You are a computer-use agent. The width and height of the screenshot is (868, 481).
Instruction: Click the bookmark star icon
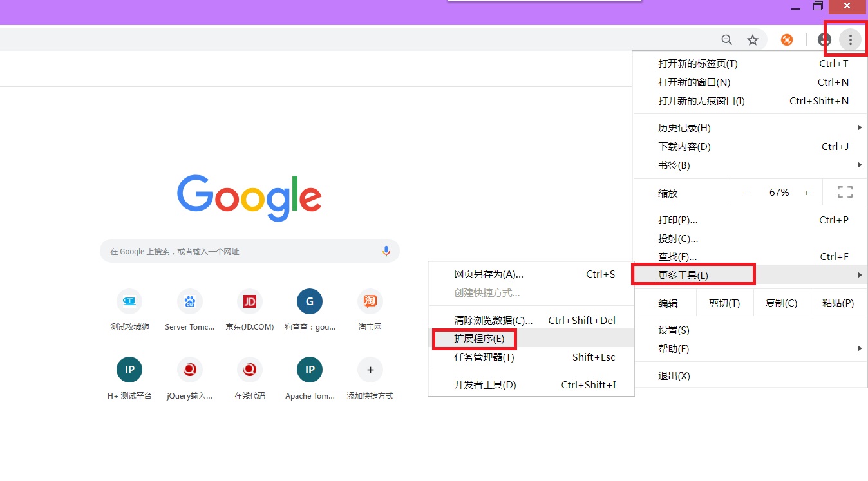pos(753,40)
